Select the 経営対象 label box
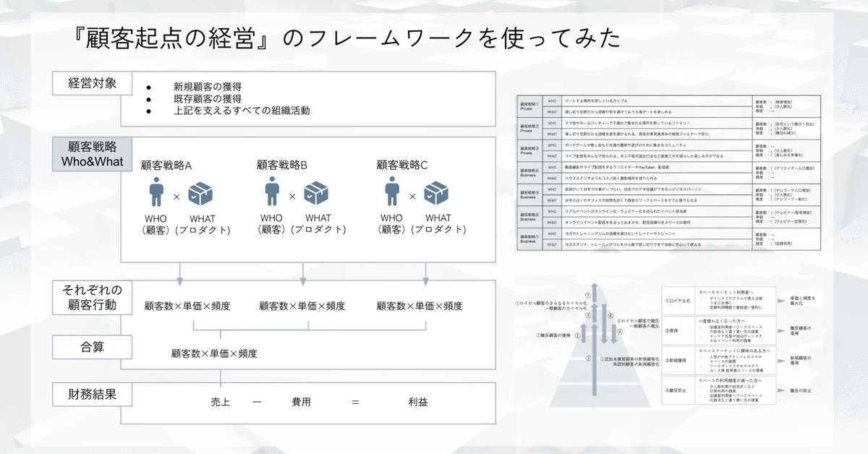 (93, 82)
